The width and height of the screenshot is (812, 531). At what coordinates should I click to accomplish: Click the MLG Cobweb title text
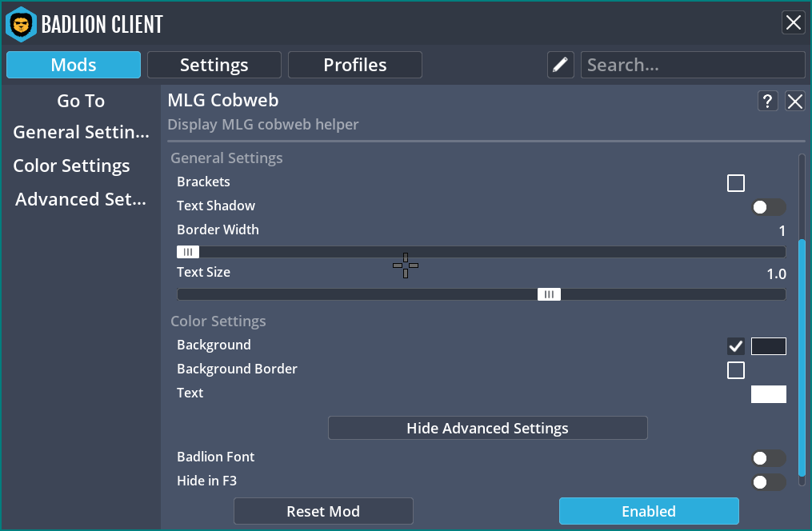tap(223, 100)
